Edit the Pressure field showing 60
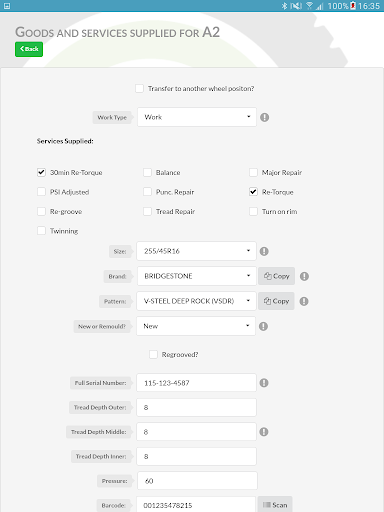Viewport: 384px width, 512px height. point(197,481)
